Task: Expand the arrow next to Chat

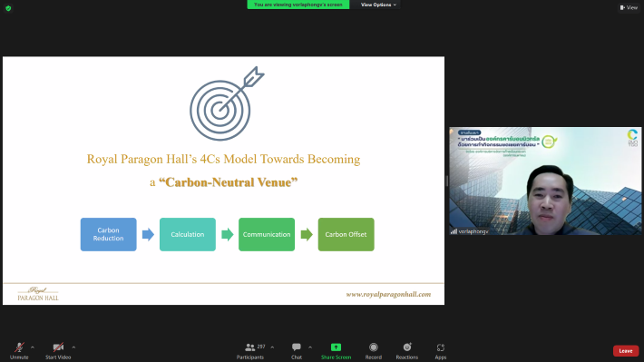Action: (310, 347)
